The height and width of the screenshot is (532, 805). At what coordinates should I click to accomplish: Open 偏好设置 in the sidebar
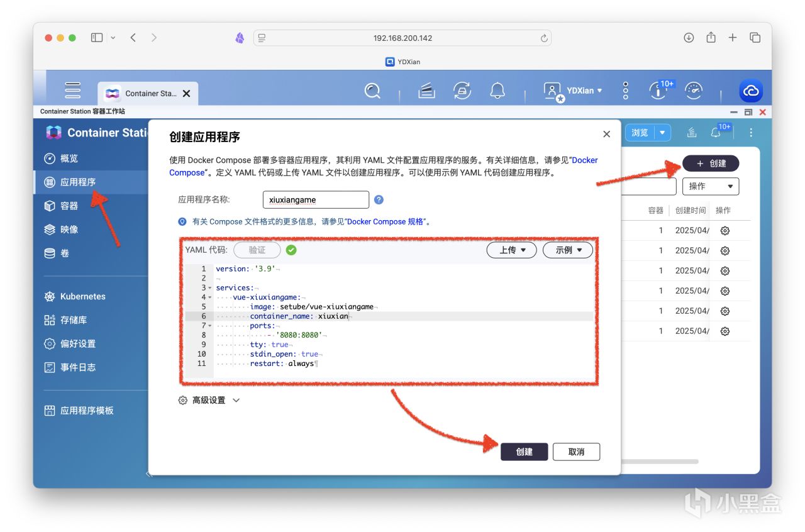(x=91, y=344)
